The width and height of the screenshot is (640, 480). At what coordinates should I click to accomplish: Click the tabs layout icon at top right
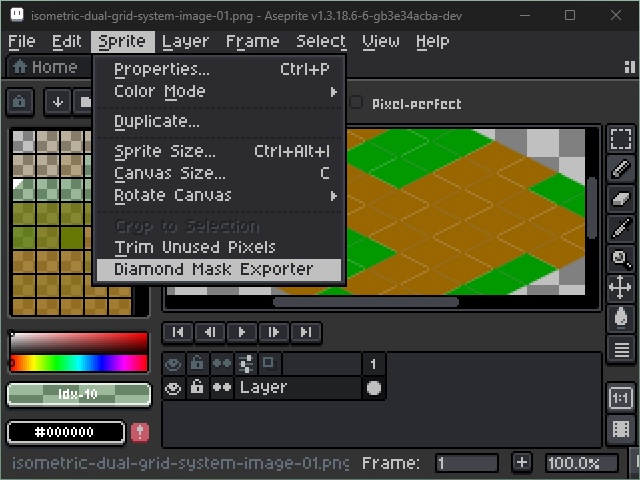(x=629, y=67)
